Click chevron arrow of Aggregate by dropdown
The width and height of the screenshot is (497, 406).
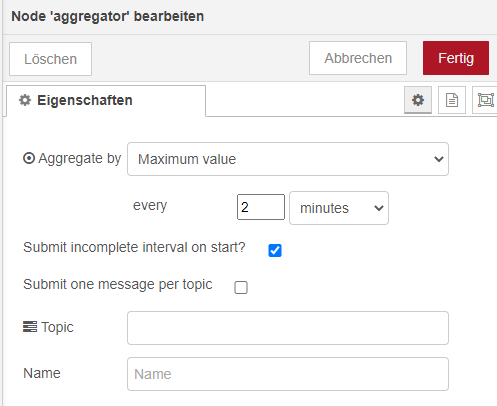click(x=439, y=159)
